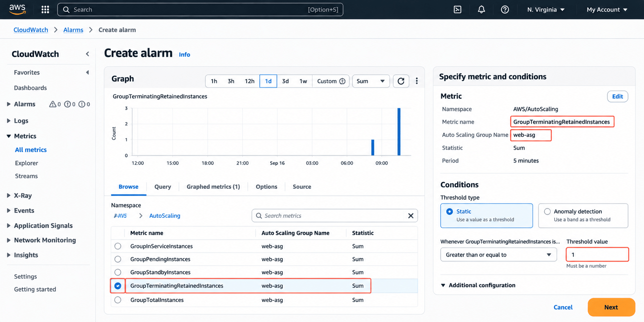Select GroupTotalInstances radio button
This screenshot has height=322, width=644.
click(x=118, y=300)
